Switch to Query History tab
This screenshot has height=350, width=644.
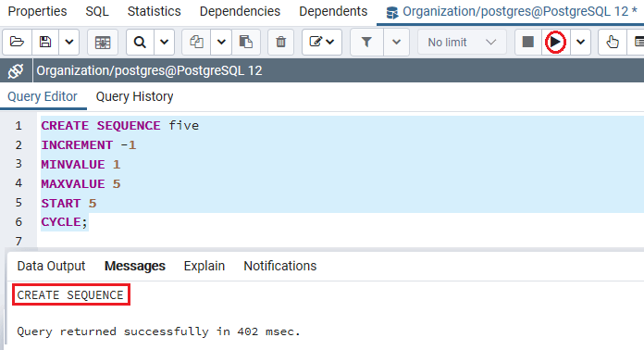134,96
